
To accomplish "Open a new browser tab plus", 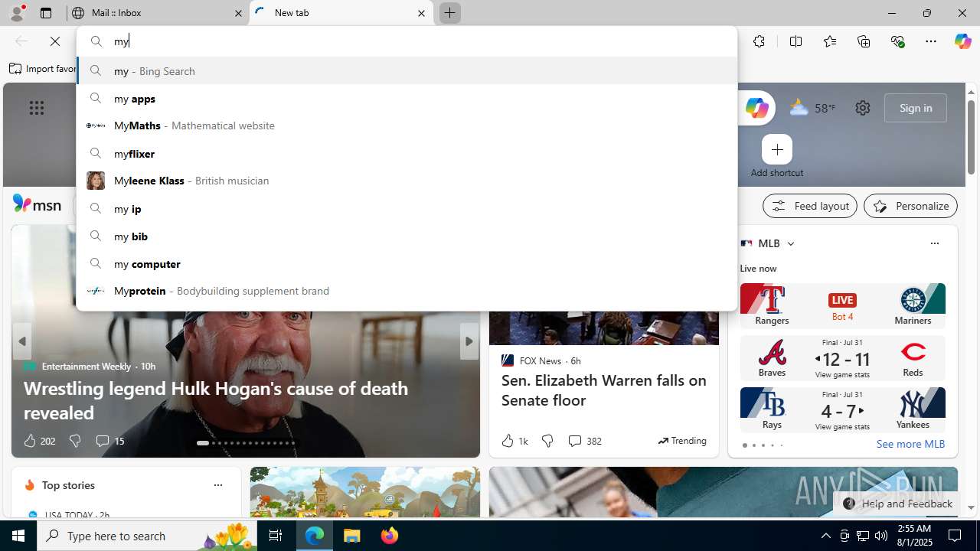I will (x=449, y=13).
